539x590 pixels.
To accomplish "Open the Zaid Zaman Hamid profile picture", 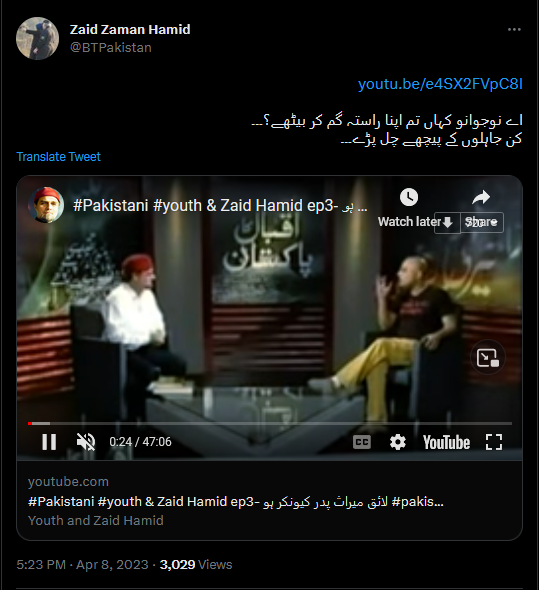I will click(37, 38).
